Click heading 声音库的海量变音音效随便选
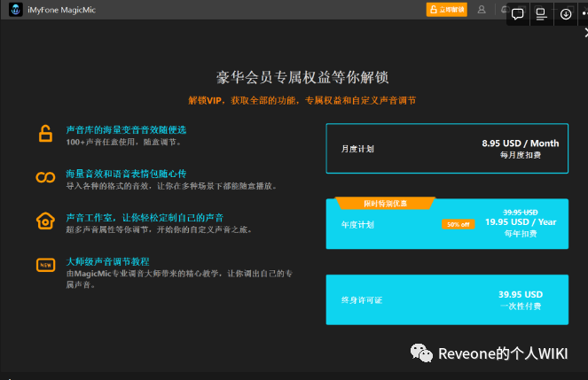Image resolution: width=588 pixels, height=380 pixels. point(126,130)
